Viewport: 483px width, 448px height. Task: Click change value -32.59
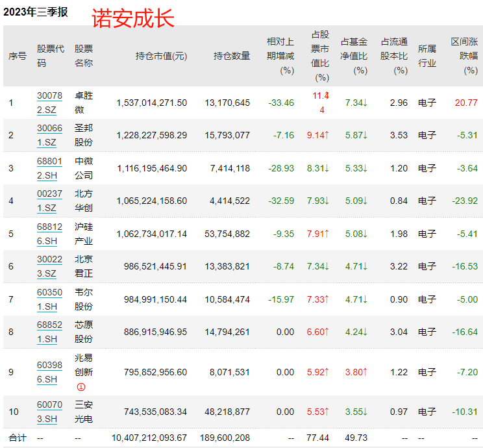coord(281,201)
